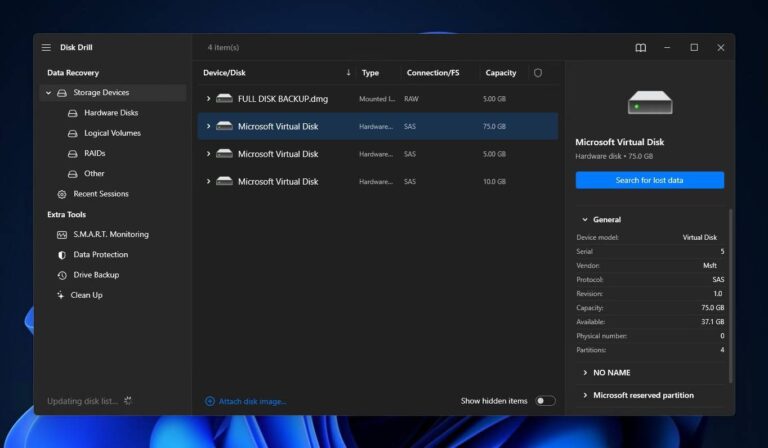Click the S.M.A.R.T. Monitoring icon
The image size is (768, 448).
(x=62, y=234)
